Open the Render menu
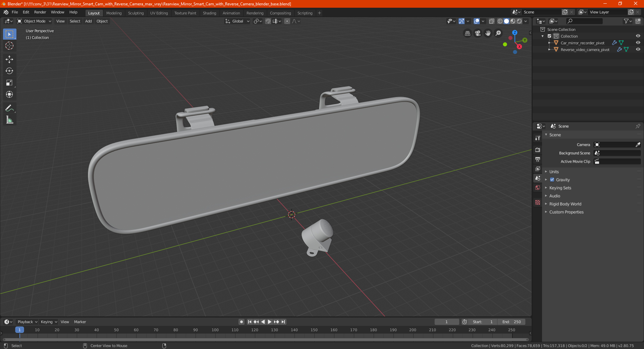Screen dimensions: 644x349 (40, 12)
